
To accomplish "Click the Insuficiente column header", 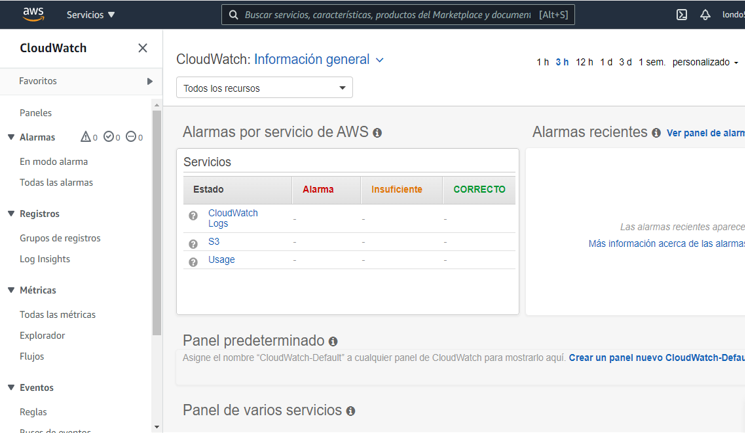I will [402, 190].
